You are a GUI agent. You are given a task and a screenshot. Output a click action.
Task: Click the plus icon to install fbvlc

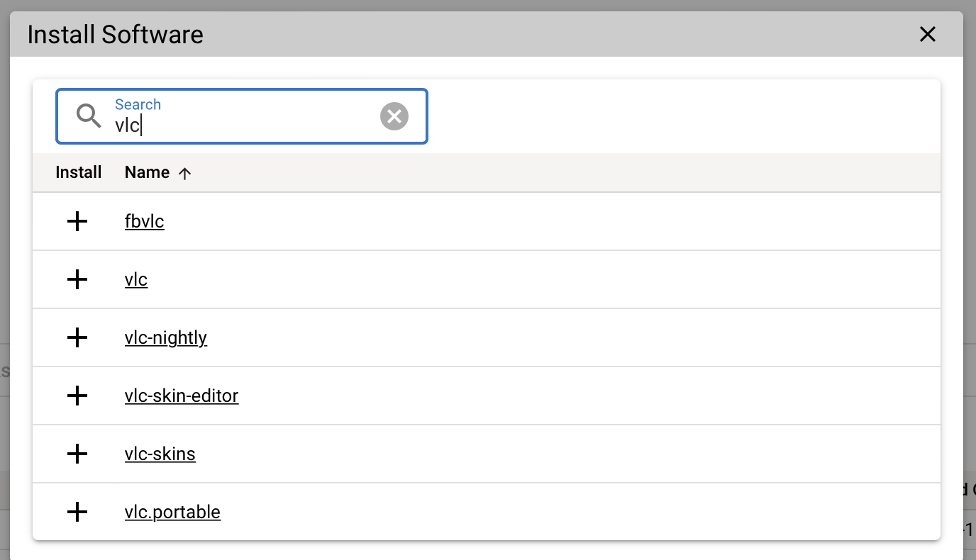[77, 222]
